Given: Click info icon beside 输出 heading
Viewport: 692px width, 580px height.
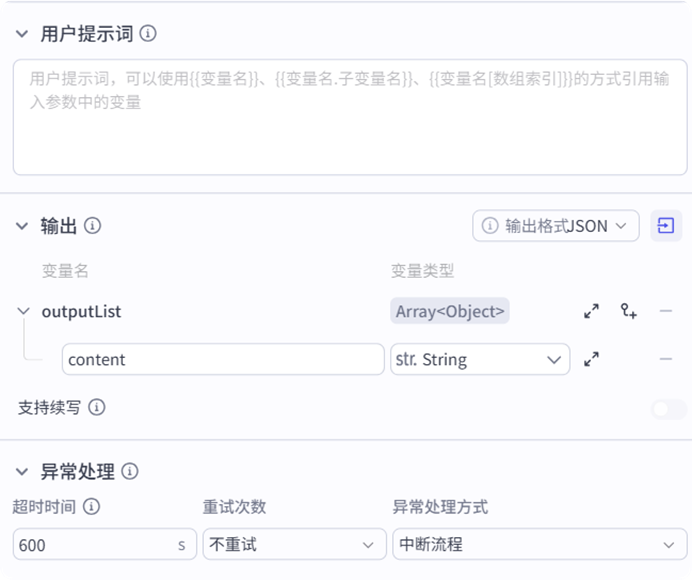Looking at the screenshot, I should [93, 226].
